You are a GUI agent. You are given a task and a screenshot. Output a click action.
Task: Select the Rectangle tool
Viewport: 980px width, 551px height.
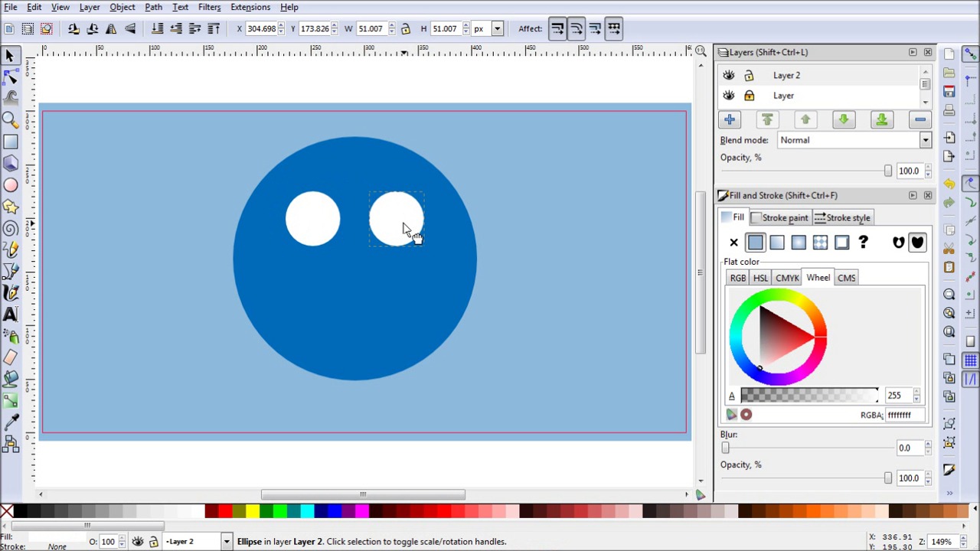(11, 142)
